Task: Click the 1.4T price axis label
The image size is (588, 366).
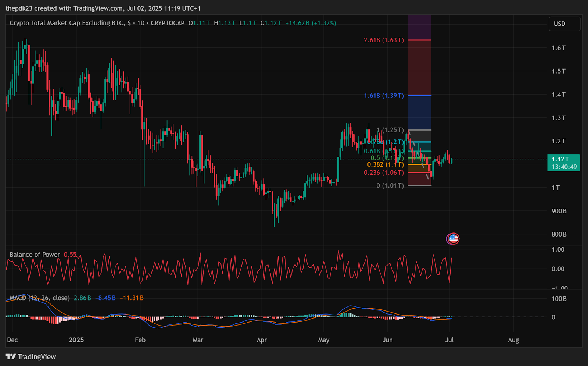Action: point(559,95)
